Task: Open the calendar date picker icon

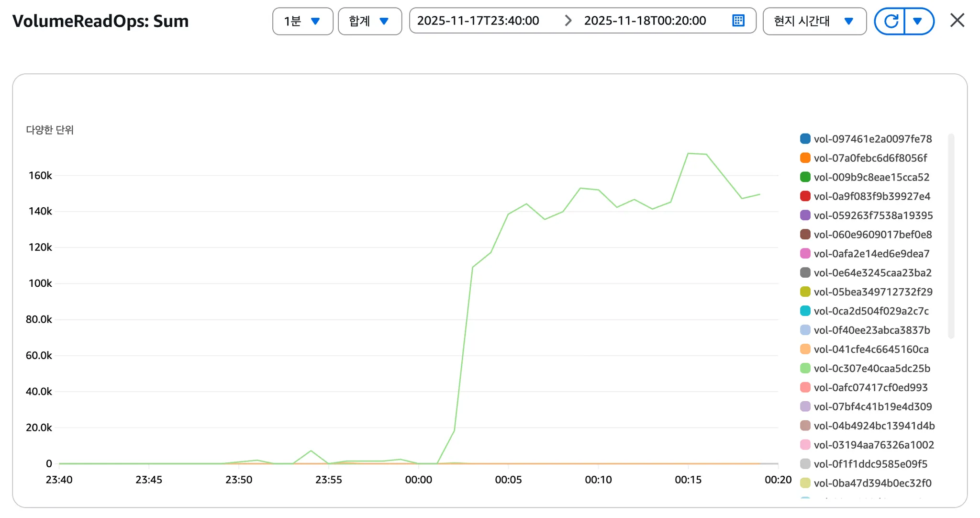Action: [x=738, y=21]
